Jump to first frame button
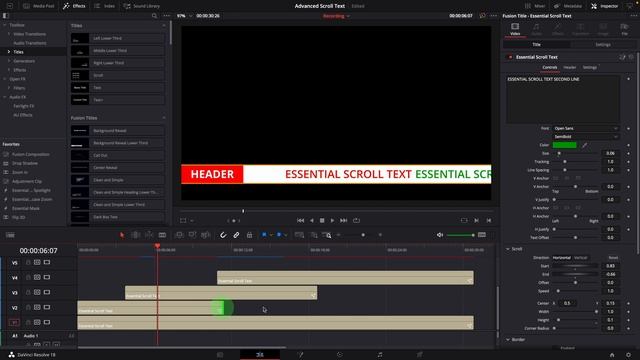 click(300, 220)
